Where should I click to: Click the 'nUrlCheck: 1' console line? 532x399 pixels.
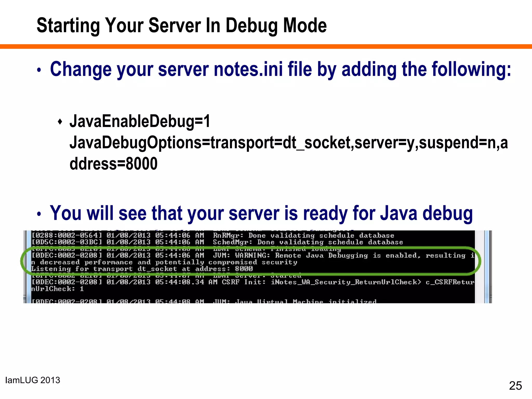[57, 289]
